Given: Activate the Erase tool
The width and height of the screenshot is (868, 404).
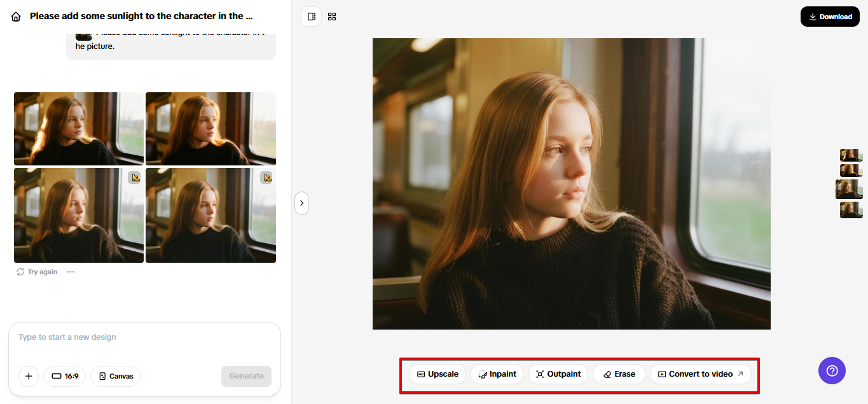Looking at the screenshot, I should coord(619,374).
